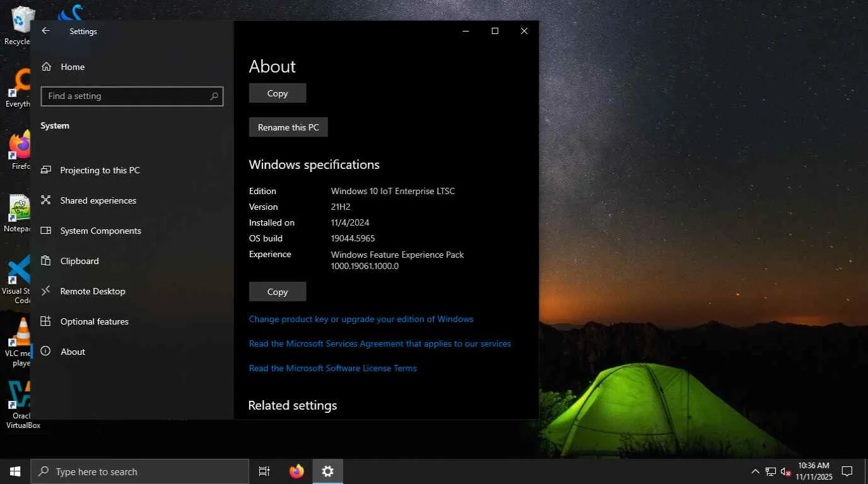Open Task View from the taskbar

(264, 471)
